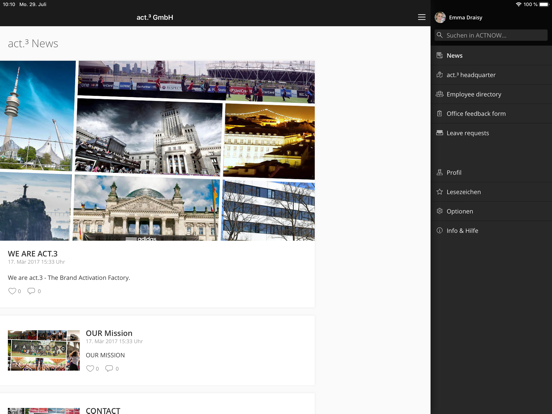This screenshot has width=552, height=414.
Task: Comment on the WE ARE ACT.3 post
Action: tap(31, 291)
